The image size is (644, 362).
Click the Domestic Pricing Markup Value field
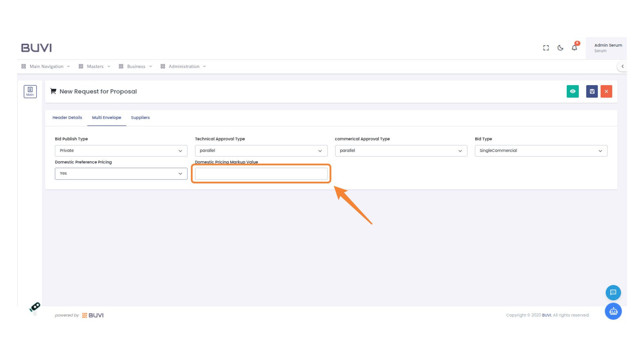(261, 173)
